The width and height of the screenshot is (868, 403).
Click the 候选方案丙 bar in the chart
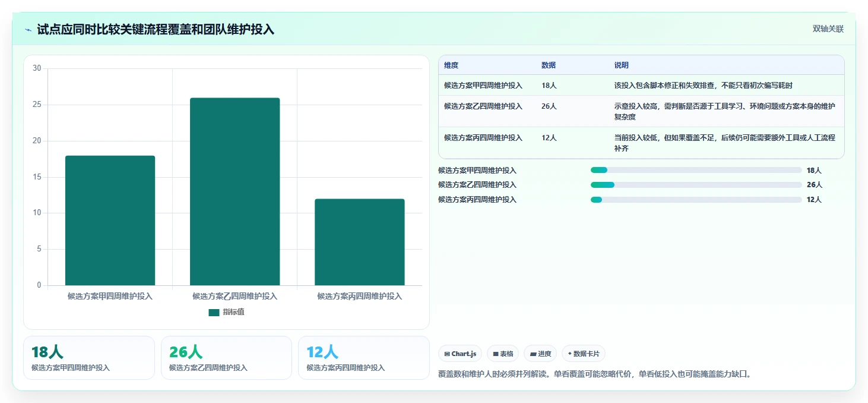360,242
